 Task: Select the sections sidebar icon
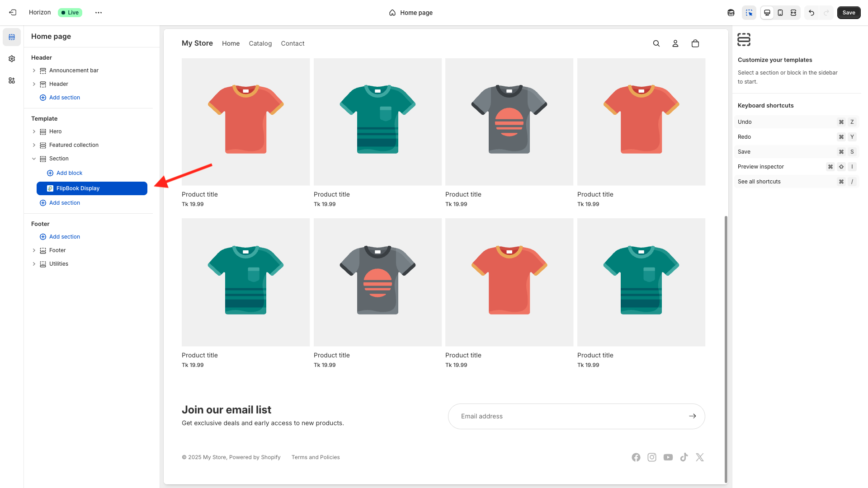pos(12,37)
